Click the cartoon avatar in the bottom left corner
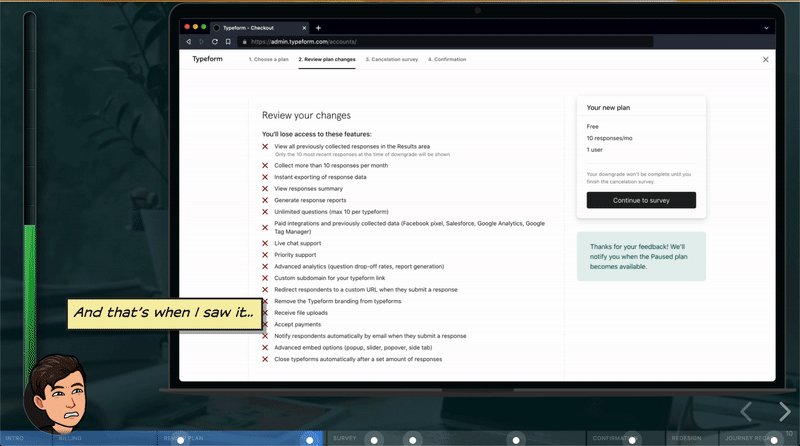The image size is (800, 446). [x=55, y=393]
